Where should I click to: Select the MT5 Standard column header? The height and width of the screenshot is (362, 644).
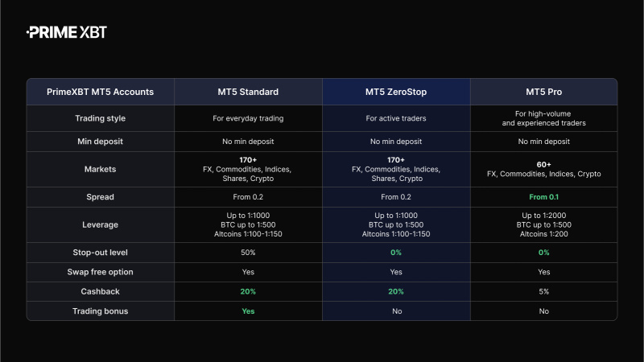click(249, 92)
